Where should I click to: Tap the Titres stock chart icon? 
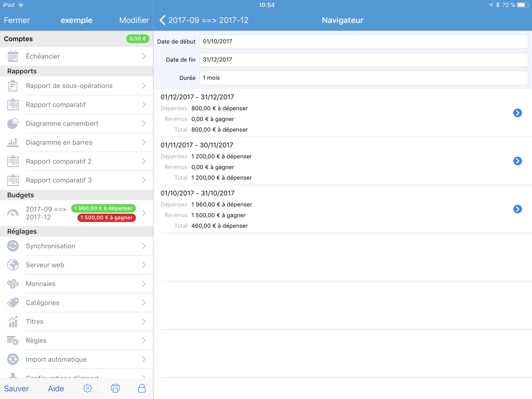pos(13,322)
